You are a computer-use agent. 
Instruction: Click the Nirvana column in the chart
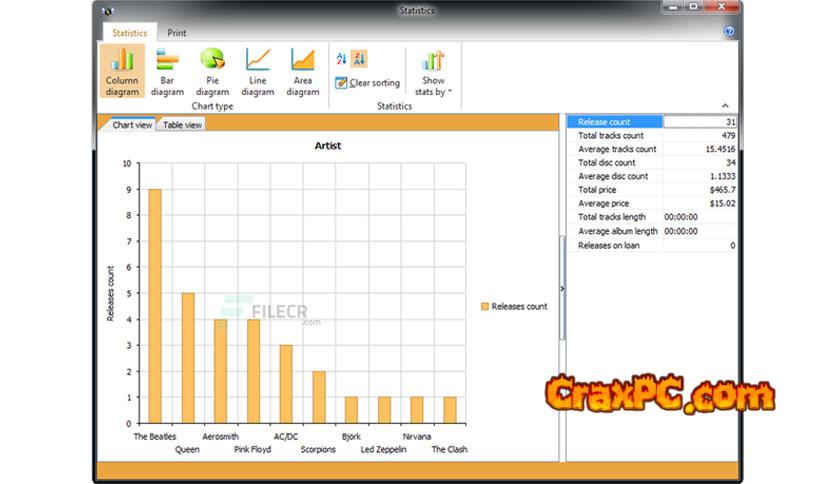(x=417, y=410)
